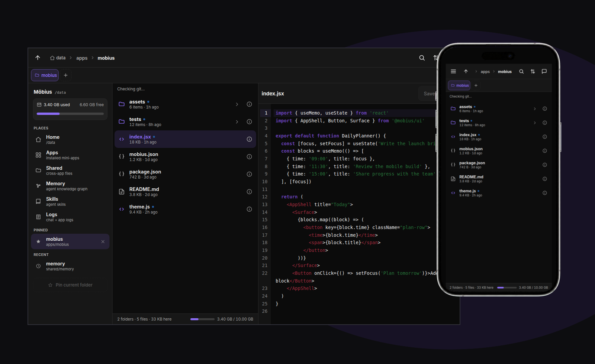Click storage progress bar in phone footer

[507, 287]
